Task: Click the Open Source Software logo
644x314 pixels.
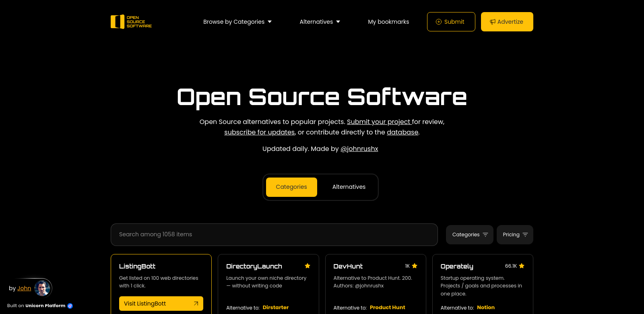Action: pyautogui.click(x=131, y=22)
